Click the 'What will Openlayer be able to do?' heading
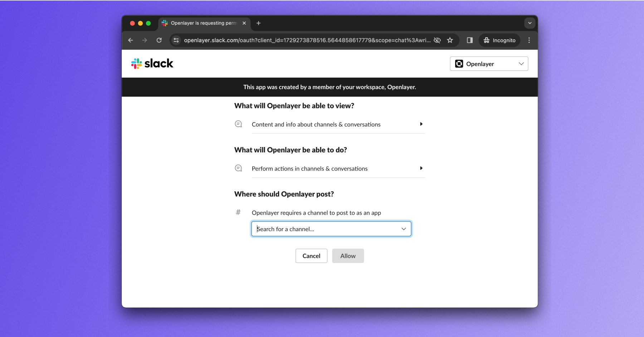The width and height of the screenshot is (644, 337). [x=291, y=150]
